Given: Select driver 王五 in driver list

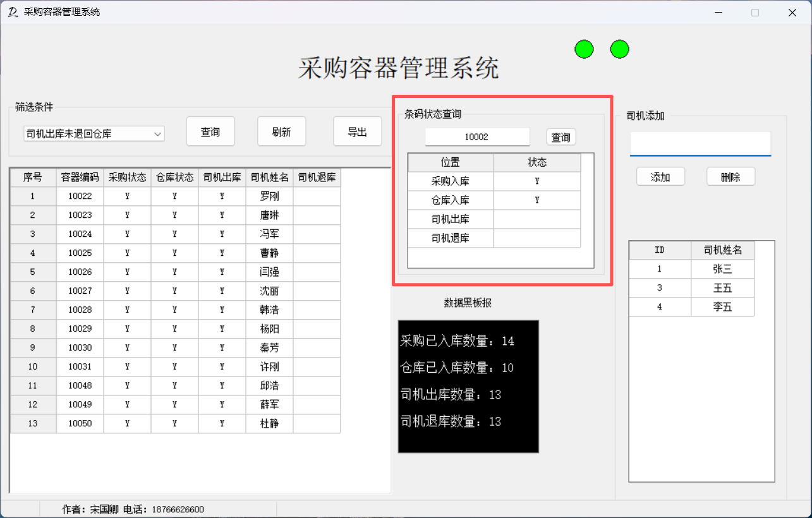Looking at the screenshot, I should click(x=722, y=288).
